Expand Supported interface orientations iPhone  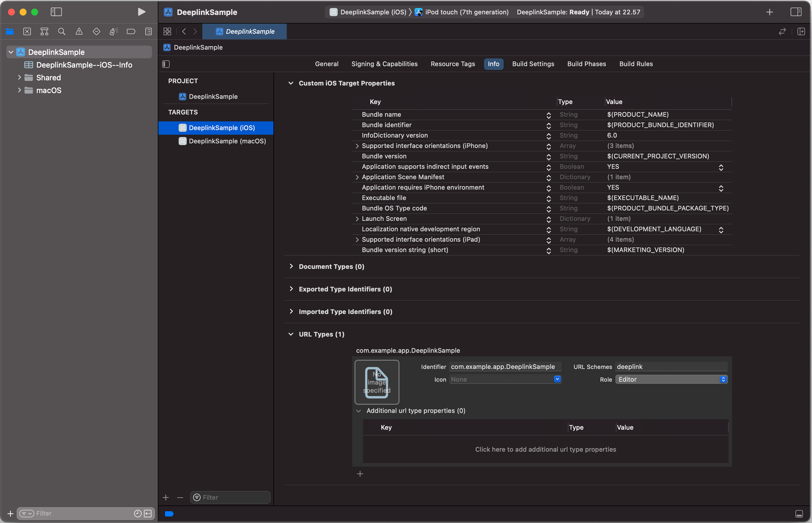click(x=356, y=145)
